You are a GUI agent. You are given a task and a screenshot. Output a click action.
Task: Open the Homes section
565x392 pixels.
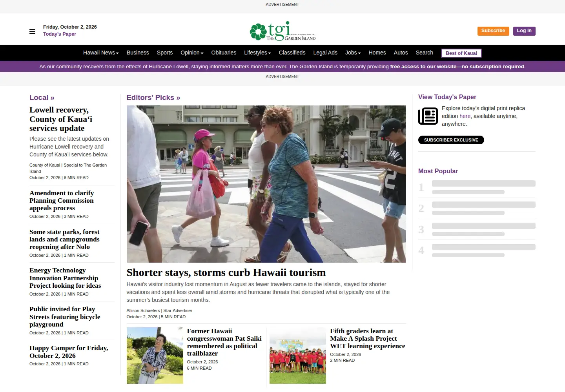tap(377, 53)
